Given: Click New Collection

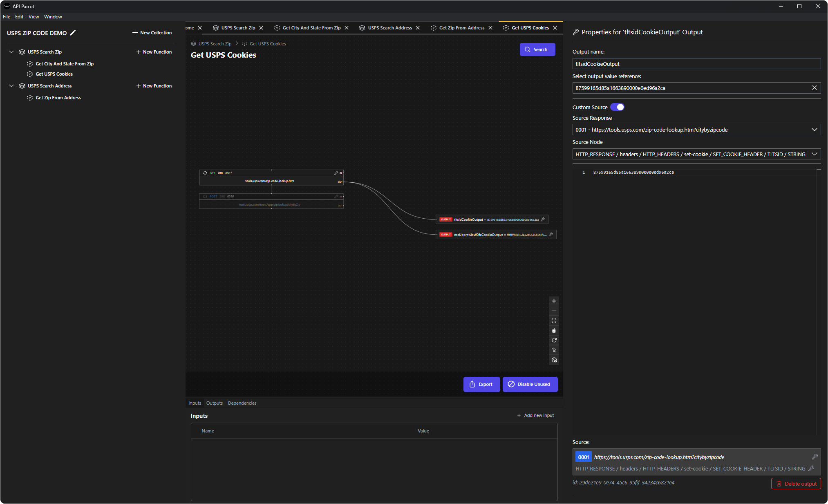Looking at the screenshot, I should [152, 33].
